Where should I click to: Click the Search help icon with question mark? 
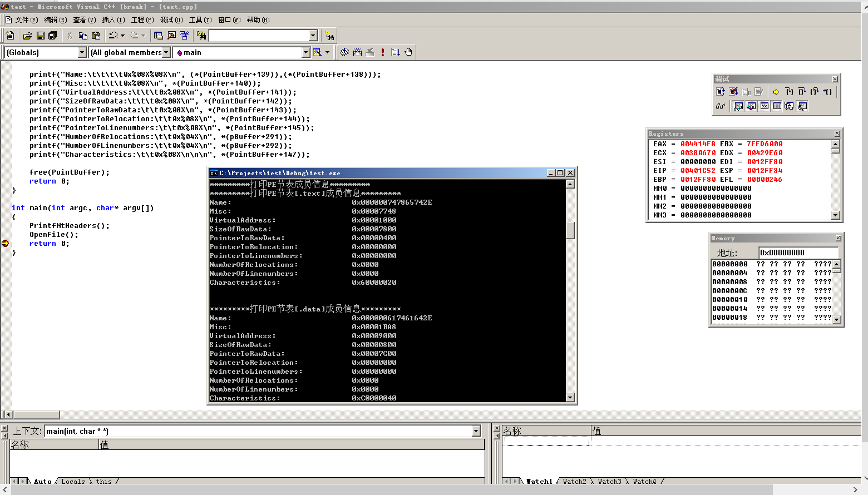click(x=329, y=36)
